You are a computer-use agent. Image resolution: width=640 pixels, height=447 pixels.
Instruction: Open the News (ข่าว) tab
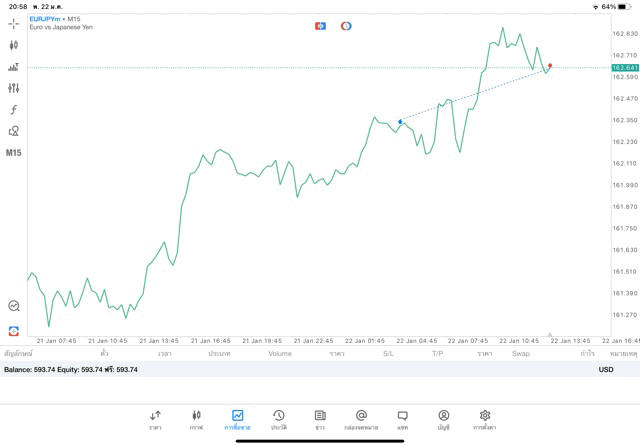[x=320, y=419]
